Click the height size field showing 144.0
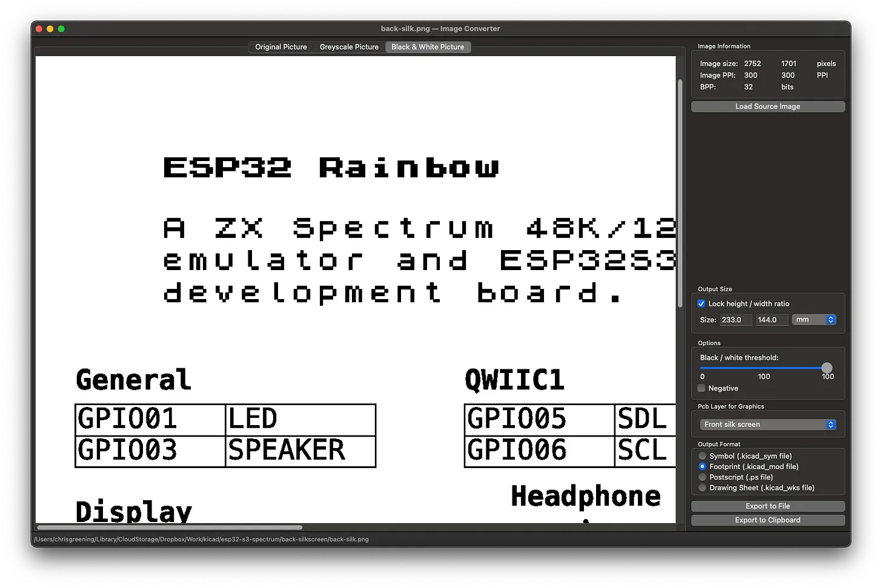 tap(771, 320)
